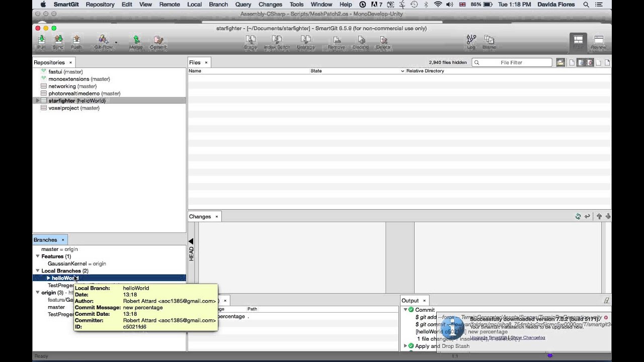Close the Changes tab

[x=216, y=217]
